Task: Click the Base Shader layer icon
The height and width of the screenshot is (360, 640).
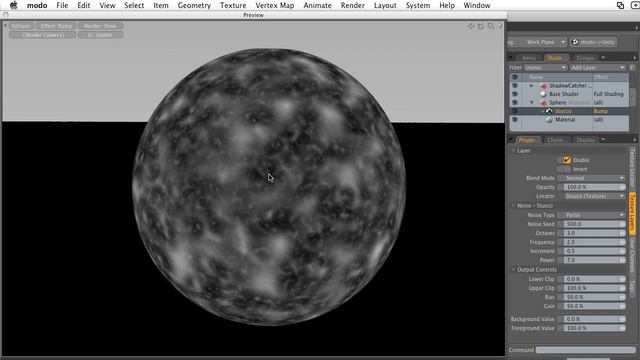Action: coord(543,94)
